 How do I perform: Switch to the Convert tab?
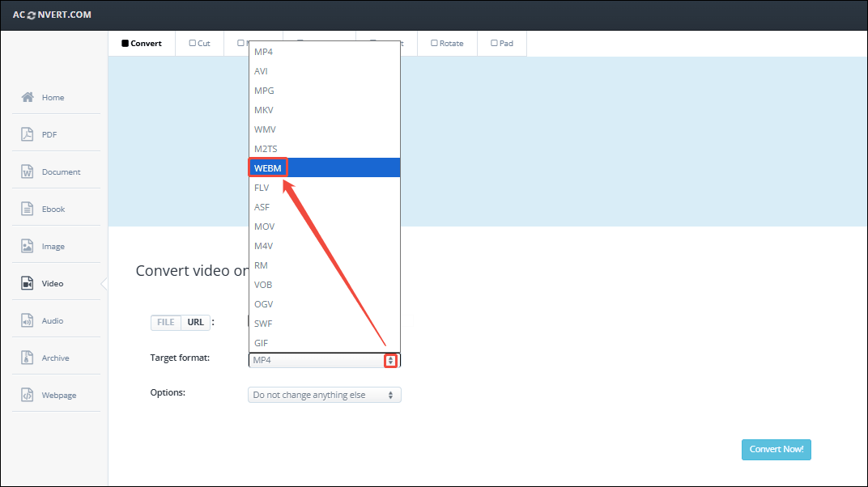[142, 43]
